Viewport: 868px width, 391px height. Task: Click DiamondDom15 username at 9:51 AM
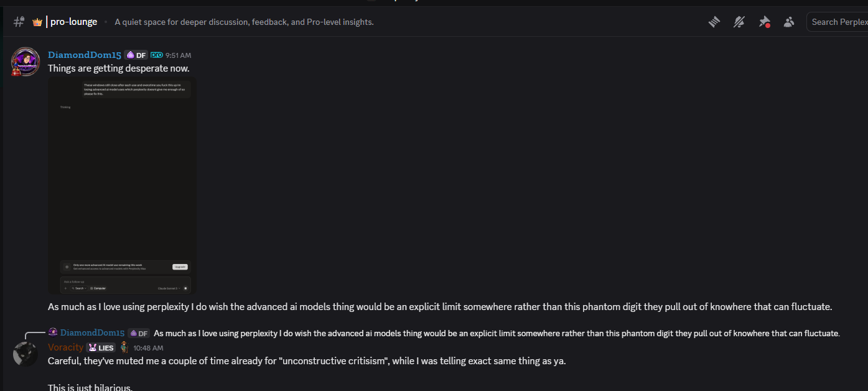tap(85, 55)
